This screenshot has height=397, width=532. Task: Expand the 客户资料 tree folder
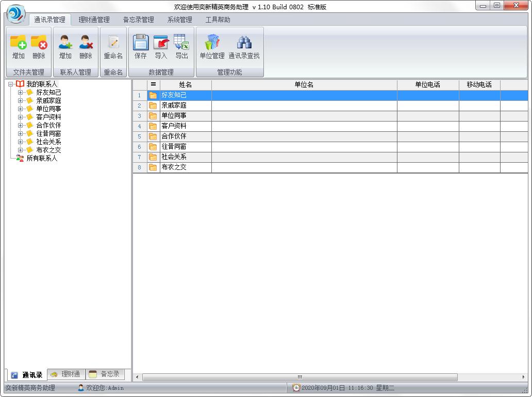coord(21,117)
